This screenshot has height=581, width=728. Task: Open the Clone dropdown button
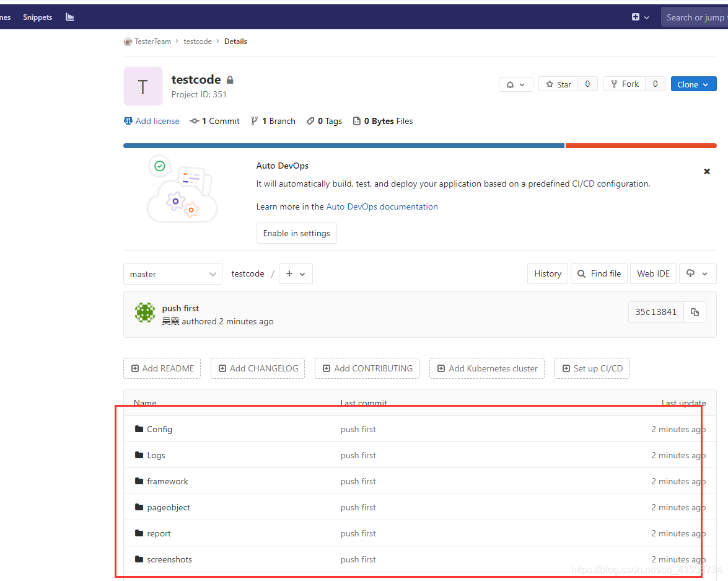(693, 84)
